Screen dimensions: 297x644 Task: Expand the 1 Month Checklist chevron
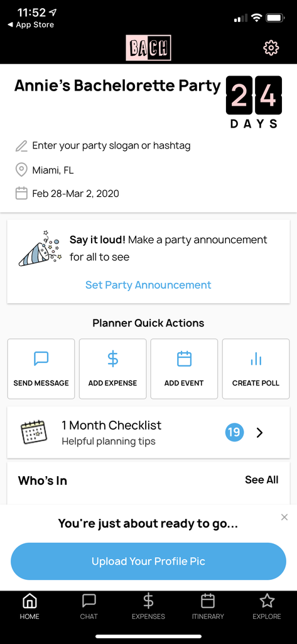coord(259,433)
